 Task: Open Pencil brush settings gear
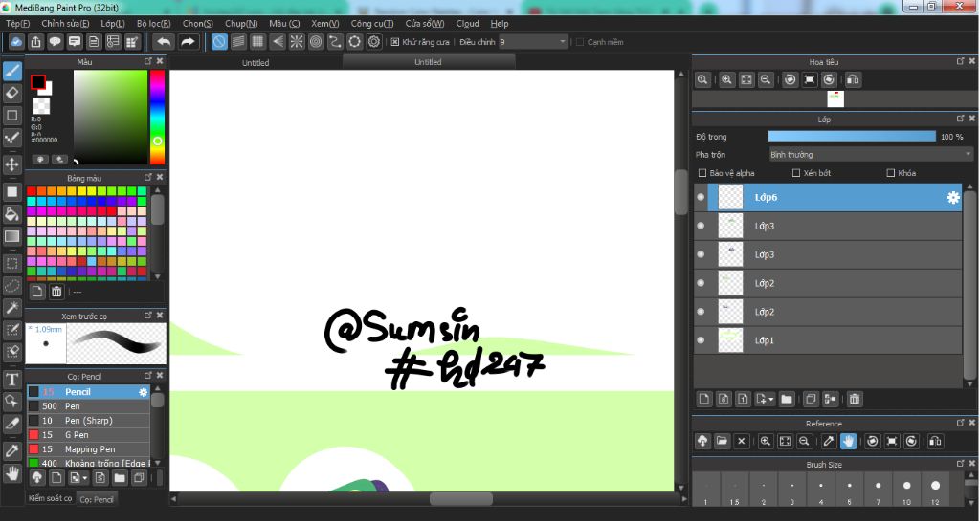[x=144, y=392]
